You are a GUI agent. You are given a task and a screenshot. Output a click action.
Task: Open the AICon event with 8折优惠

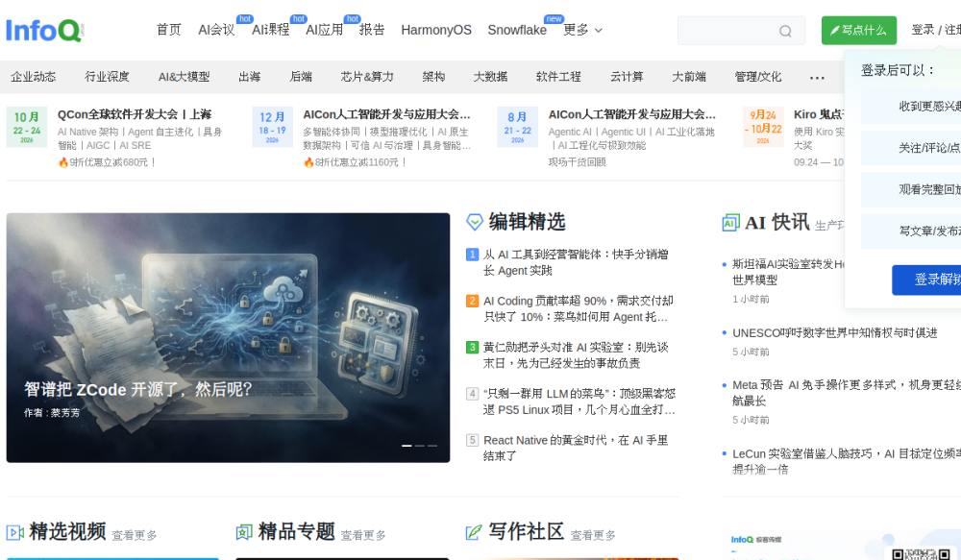pos(386,114)
